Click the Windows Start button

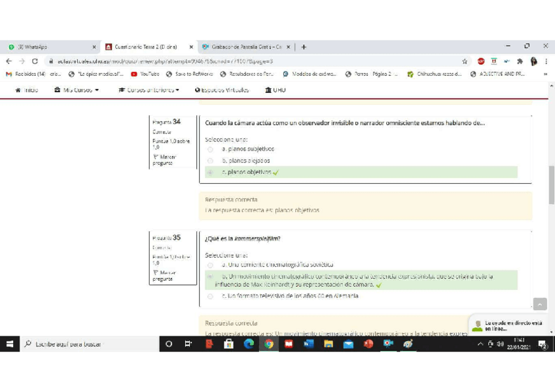[x=10, y=344]
